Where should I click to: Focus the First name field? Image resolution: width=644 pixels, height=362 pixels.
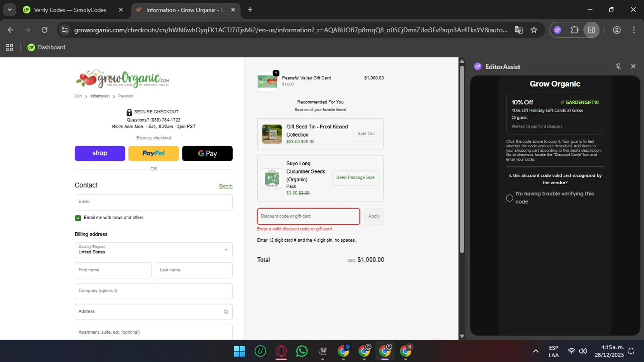(x=113, y=270)
